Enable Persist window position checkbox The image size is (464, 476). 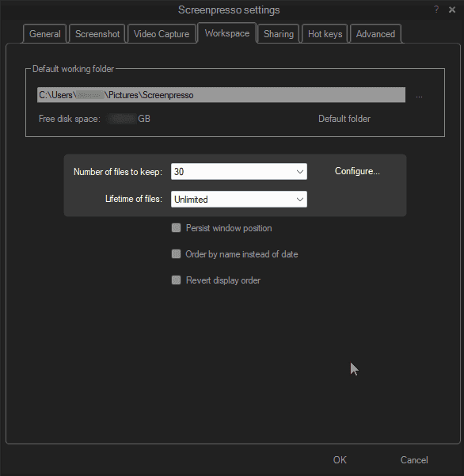point(176,227)
